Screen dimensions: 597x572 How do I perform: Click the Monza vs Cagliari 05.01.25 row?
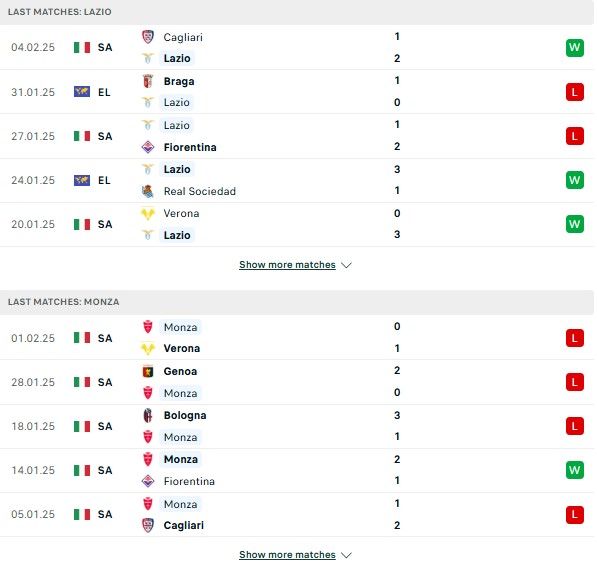point(297,514)
